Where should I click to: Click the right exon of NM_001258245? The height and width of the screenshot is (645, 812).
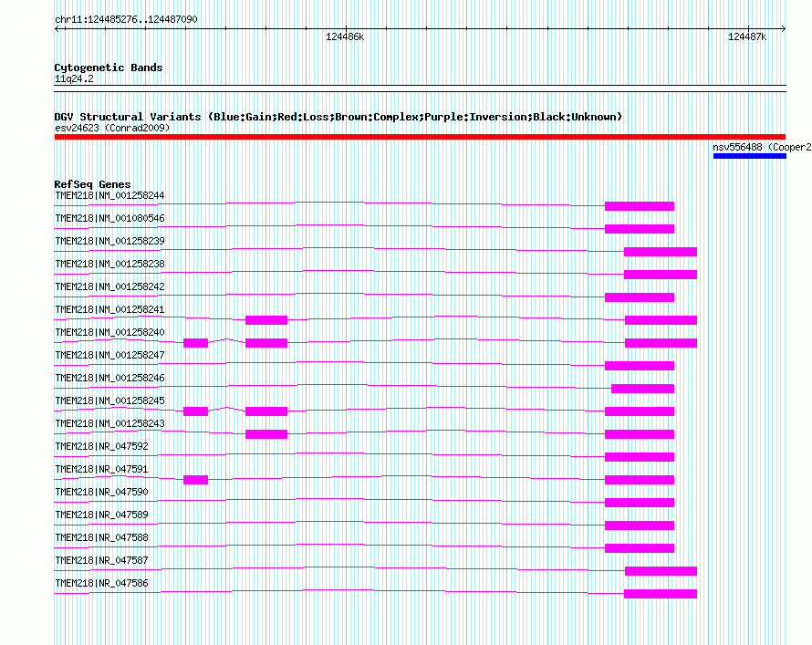pos(640,411)
